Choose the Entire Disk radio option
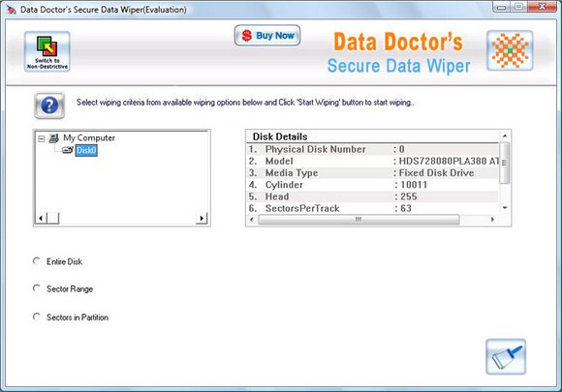This screenshot has height=392, width=562. coord(36,261)
